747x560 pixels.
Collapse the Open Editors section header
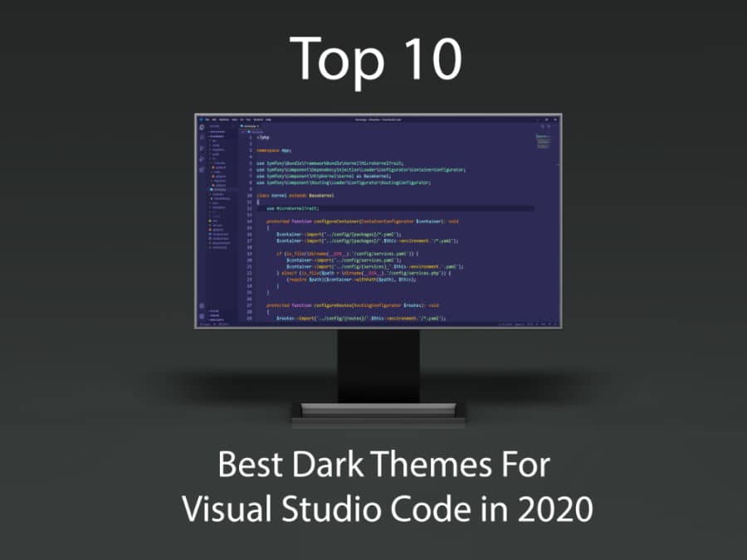(x=217, y=132)
